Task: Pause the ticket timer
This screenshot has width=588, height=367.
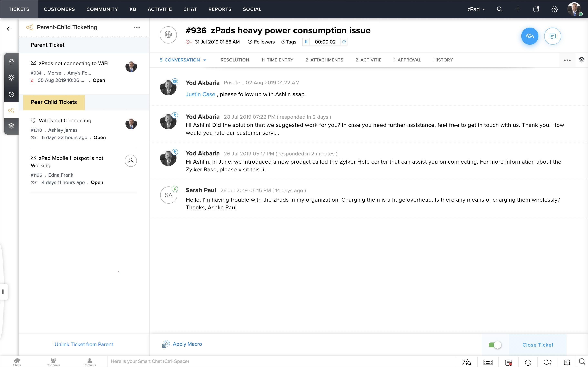Action: click(306, 42)
